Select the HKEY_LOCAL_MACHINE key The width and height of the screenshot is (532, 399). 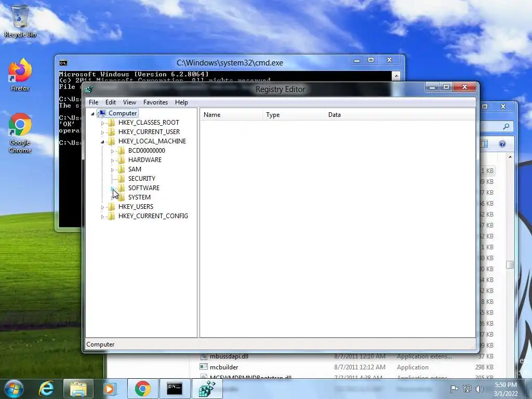click(x=152, y=141)
